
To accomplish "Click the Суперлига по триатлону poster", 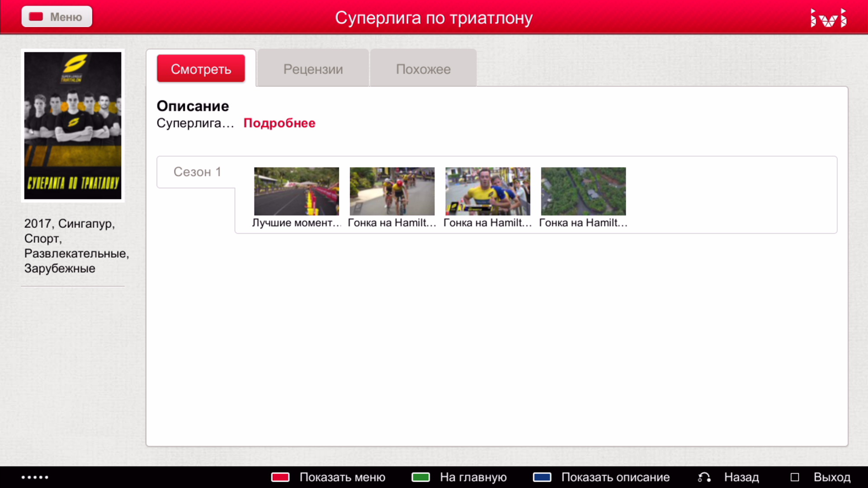I will [x=73, y=126].
